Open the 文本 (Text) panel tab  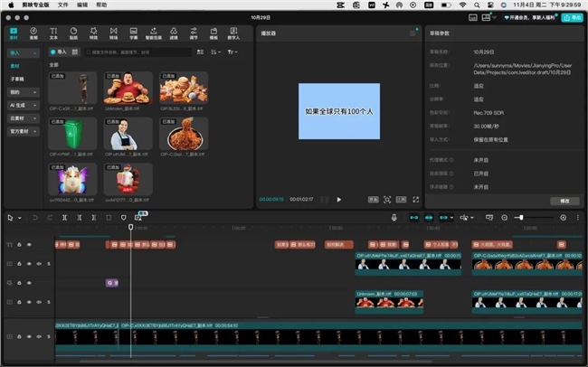(x=53, y=33)
